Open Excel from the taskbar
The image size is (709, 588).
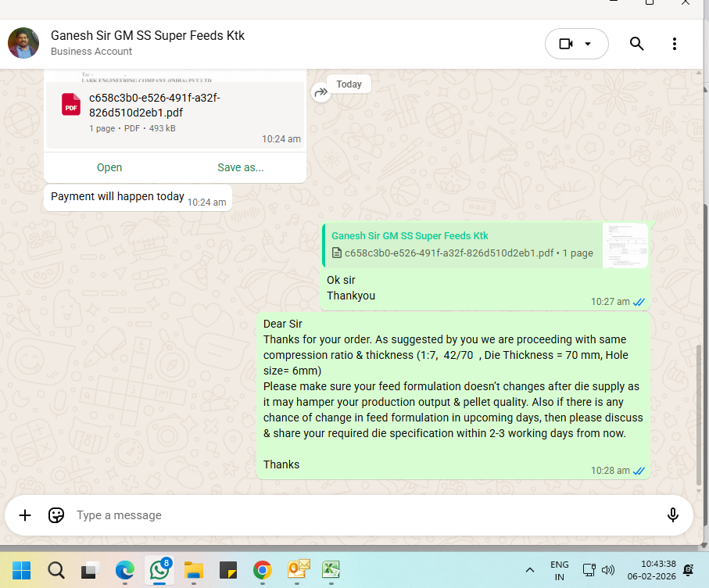(x=331, y=570)
